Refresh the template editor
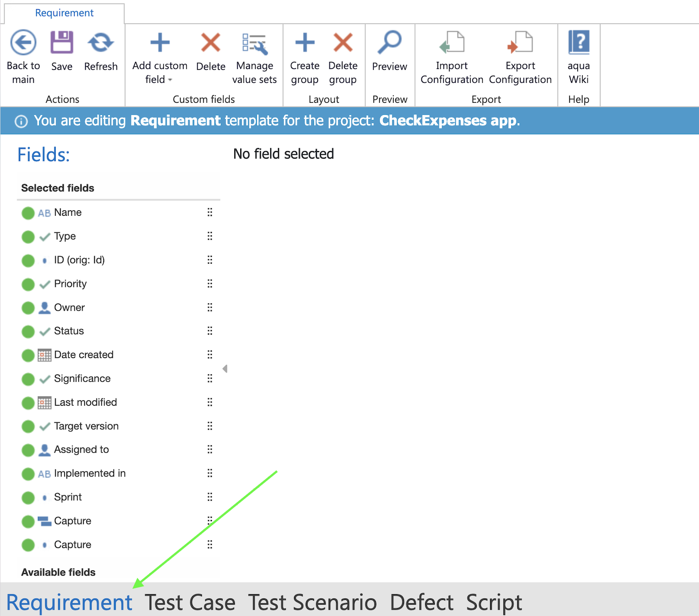Viewport: 699px width, 616px height. coord(101,43)
